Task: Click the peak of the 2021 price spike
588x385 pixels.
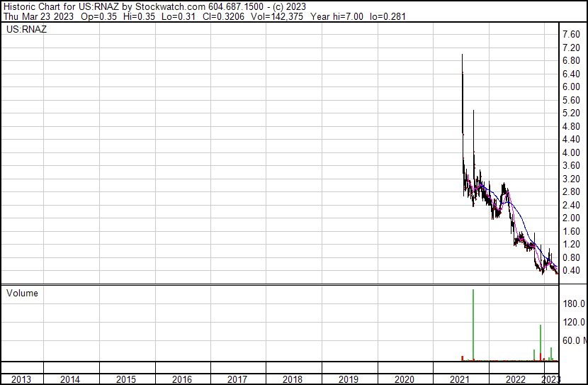Action: (463, 56)
